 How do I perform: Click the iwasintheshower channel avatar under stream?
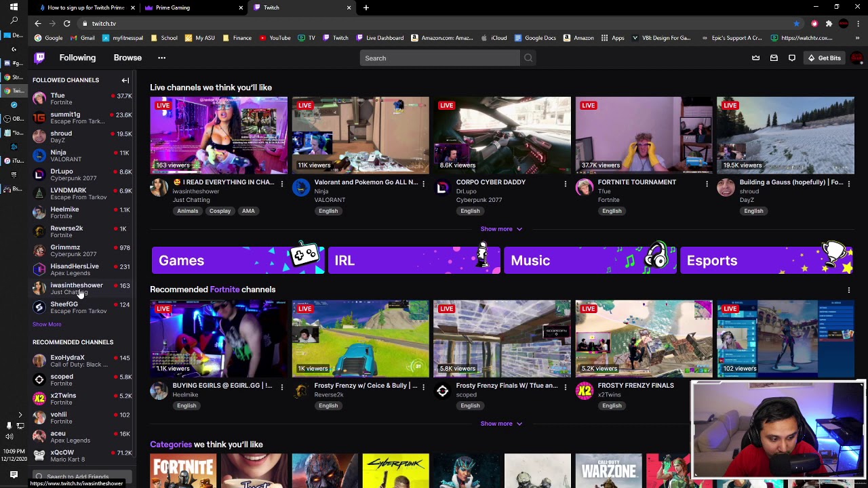[x=159, y=188]
